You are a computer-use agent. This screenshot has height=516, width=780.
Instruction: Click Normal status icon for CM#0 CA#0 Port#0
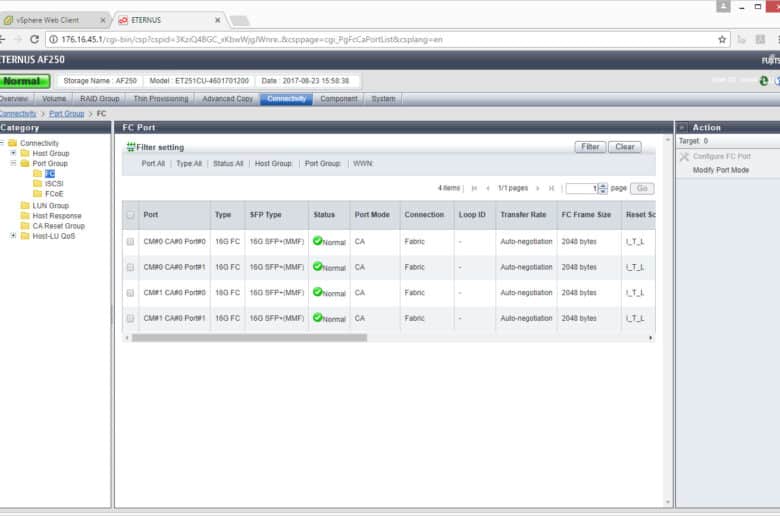(317, 241)
